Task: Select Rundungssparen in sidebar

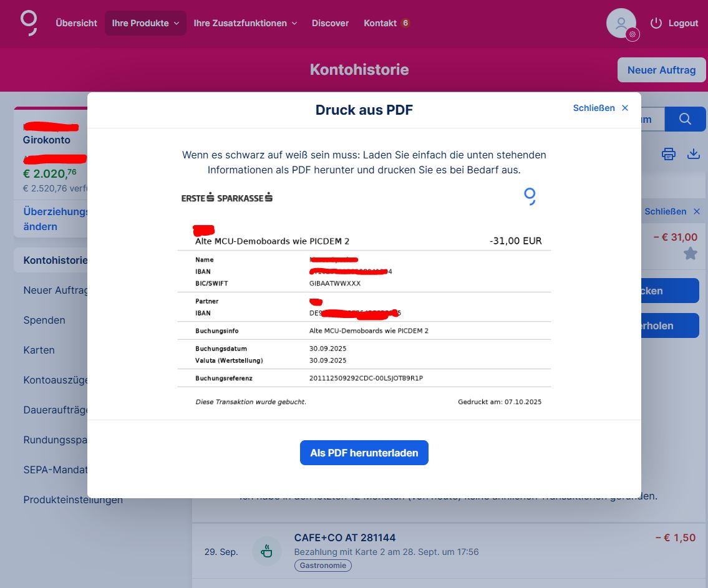Action: pyautogui.click(x=55, y=440)
